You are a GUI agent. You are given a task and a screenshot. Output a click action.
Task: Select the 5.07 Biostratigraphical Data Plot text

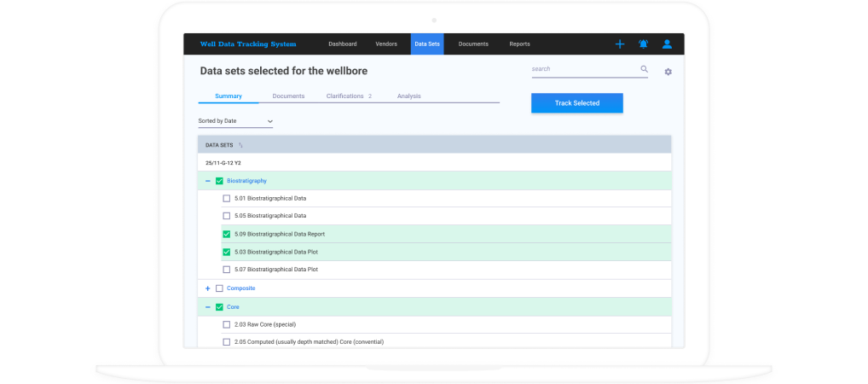point(276,270)
